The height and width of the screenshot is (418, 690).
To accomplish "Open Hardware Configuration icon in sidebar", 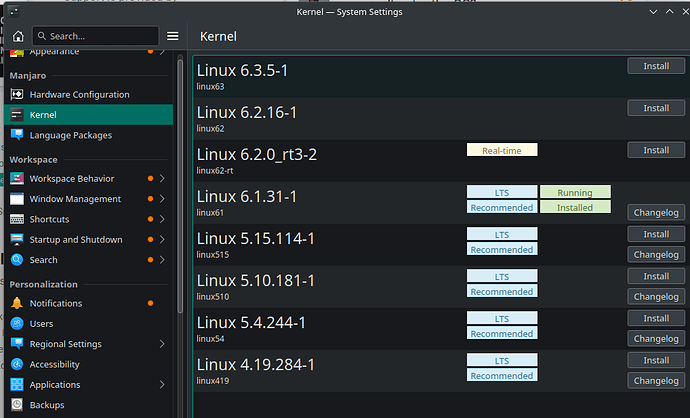I will pos(17,94).
